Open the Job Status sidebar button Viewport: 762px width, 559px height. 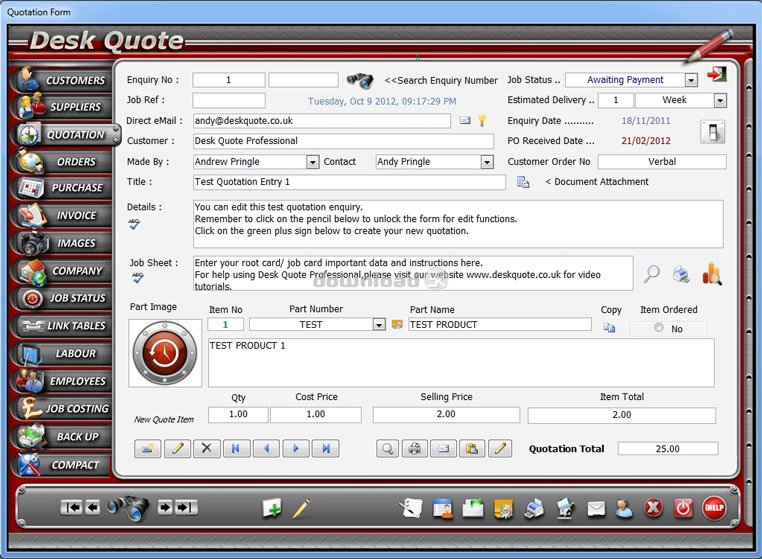point(61,298)
